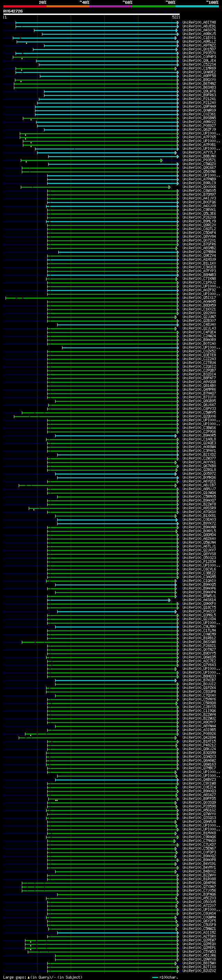Select hit label UniRef100_P08926
Image resolution: width=222 pixels, height=980 pixels.
[x=199, y=734]
